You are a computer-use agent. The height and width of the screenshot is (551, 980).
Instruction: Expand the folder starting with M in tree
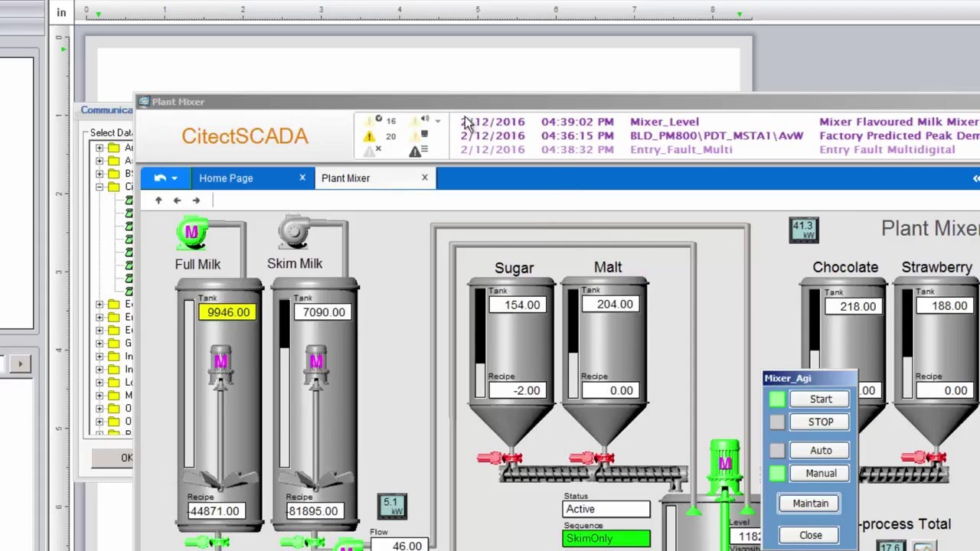(100, 395)
